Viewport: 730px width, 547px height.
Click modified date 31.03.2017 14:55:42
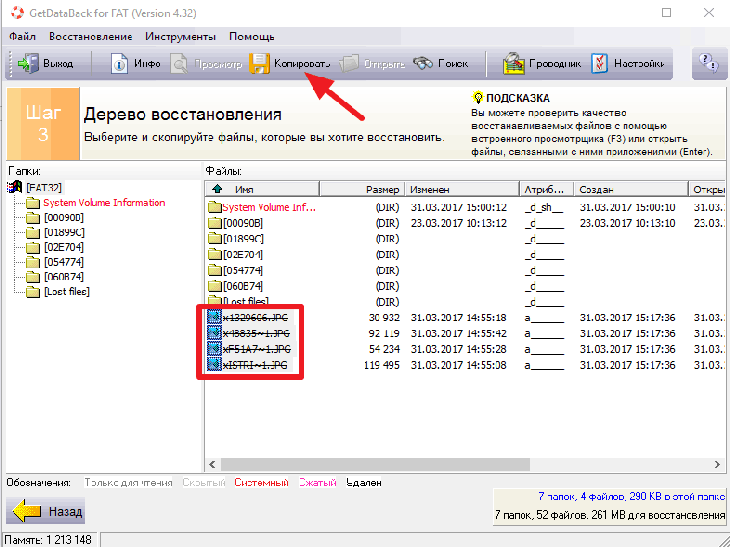click(x=459, y=333)
